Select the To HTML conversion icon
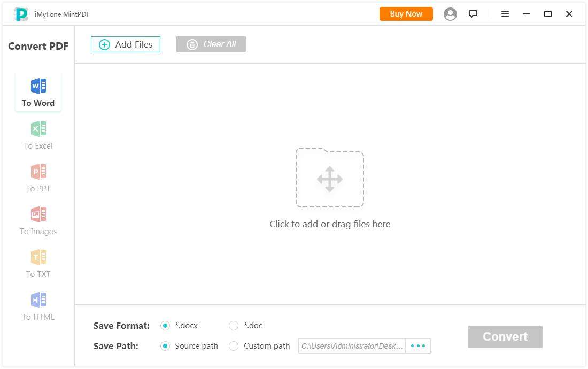The height and width of the screenshot is (369, 588). tap(38, 299)
